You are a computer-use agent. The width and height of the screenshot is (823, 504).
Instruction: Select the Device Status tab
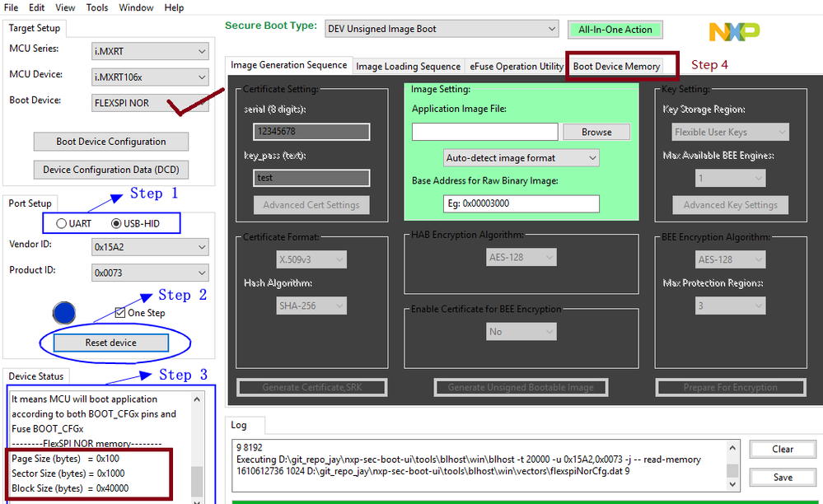35,376
